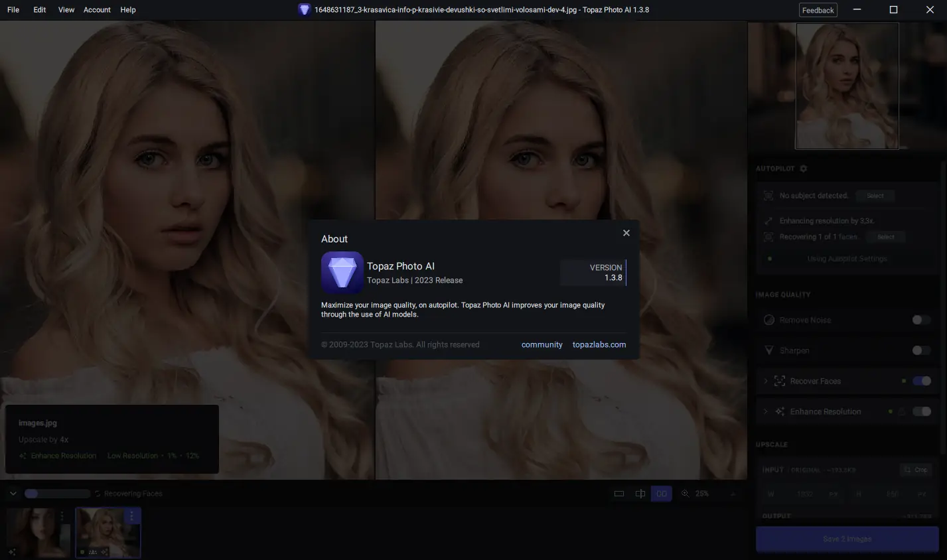Expand Recover Faces options
This screenshot has height=560, width=947.
coord(765,381)
